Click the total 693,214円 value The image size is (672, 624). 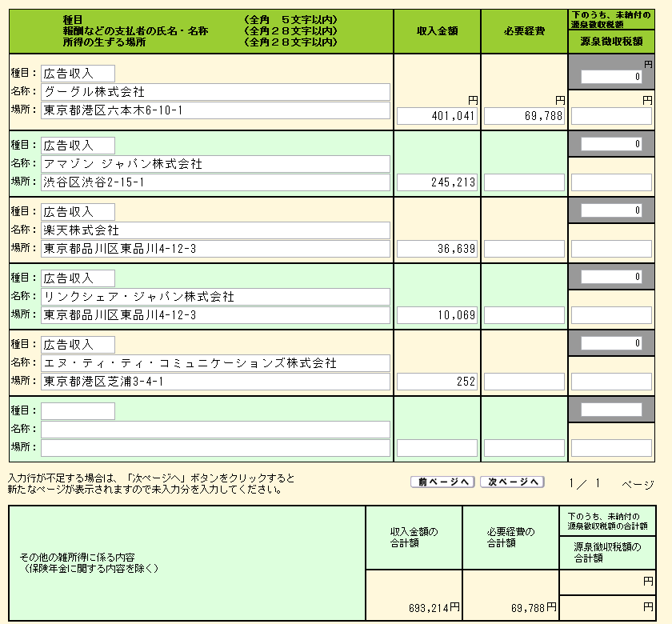pyautogui.click(x=434, y=608)
